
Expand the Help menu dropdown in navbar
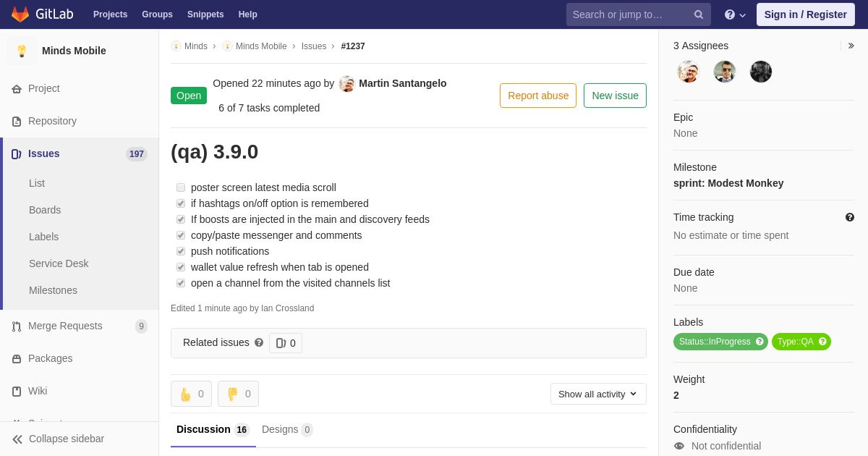pyautogui.click(x=734, y=14)
